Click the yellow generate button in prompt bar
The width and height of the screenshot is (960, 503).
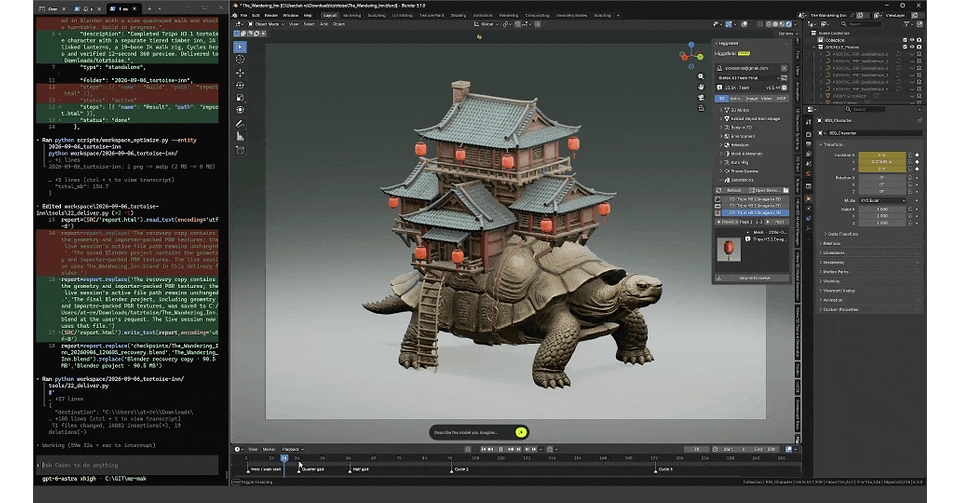[521, 433]
